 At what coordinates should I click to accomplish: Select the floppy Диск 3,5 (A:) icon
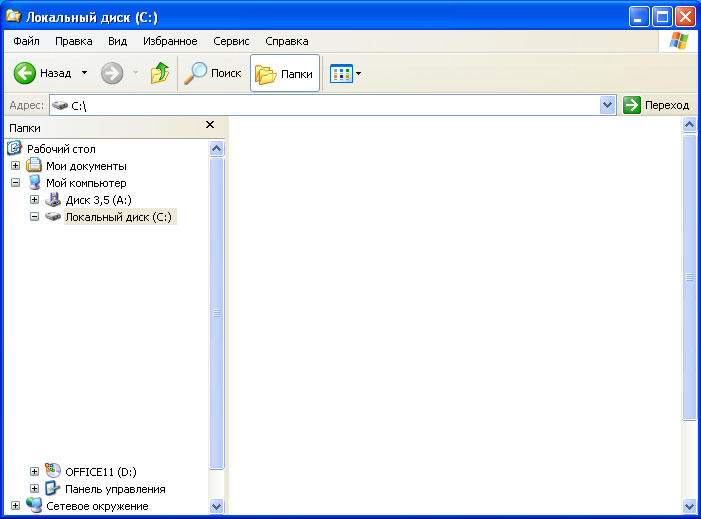[53, 200]
